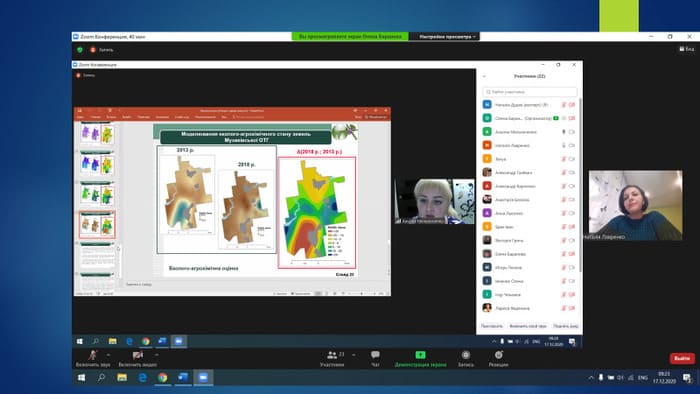Open the View Options dropdown at top
Screen dimensions: 700x394
click(x=447, y=37)
